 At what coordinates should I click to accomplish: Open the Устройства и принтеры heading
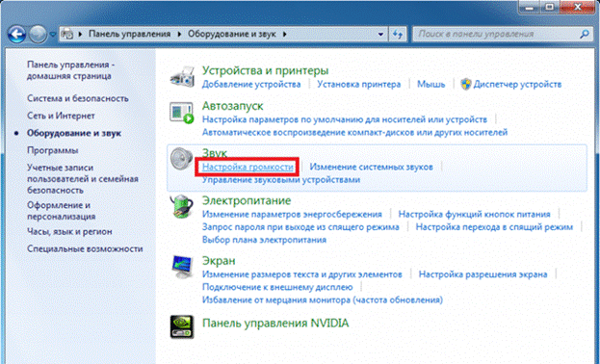[265, 70]
